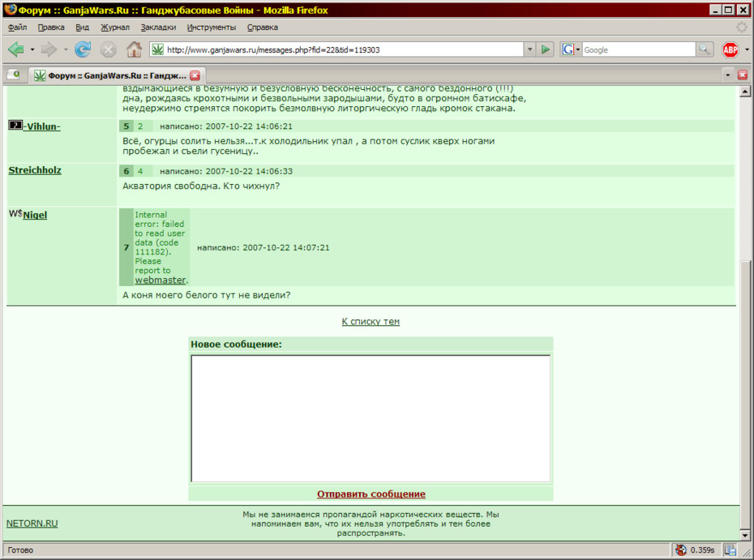Open the -Vihlun- user profile link
This screenshot has width=754, height=560.
[42, 126]
